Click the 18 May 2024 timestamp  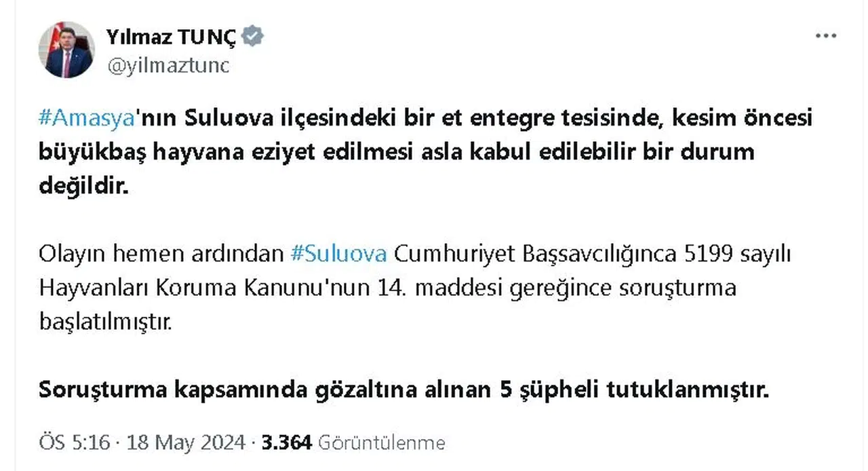[x=187, y=442]
